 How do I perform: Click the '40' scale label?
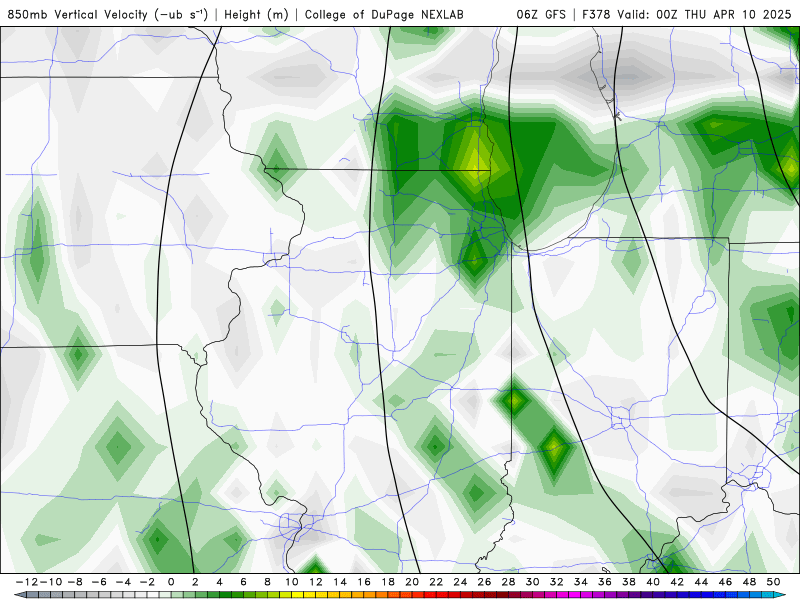coord(653,582)
